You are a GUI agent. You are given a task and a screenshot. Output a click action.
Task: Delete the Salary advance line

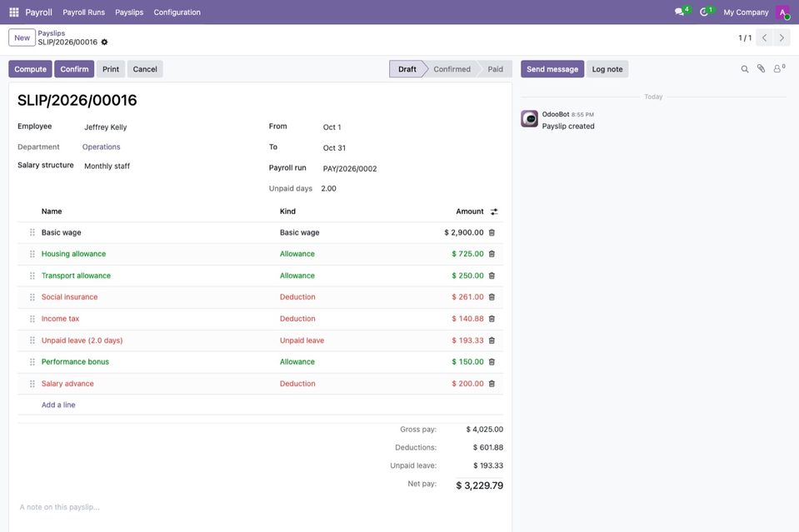(492, 384)
